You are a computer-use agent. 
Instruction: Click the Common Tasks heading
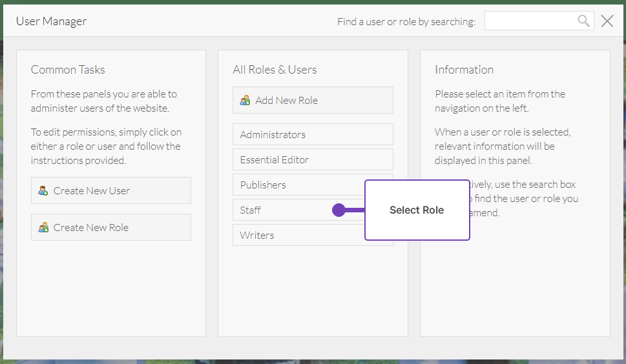(68, 70)
